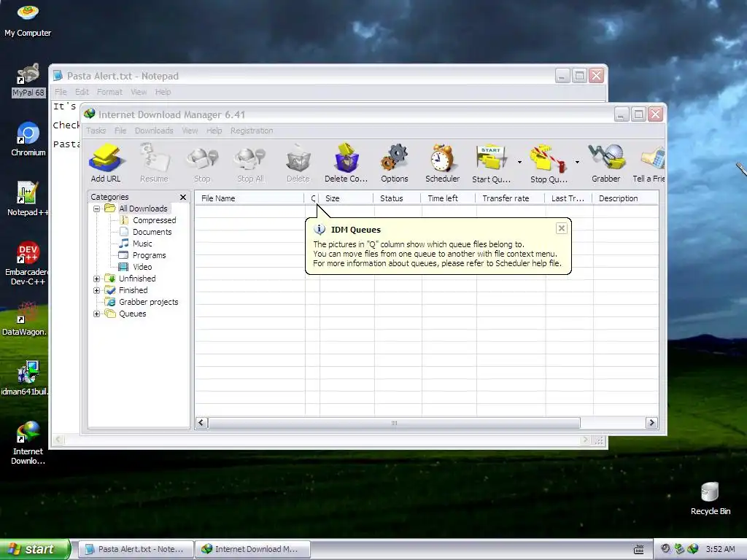Sort by the Transfer rate column header
The image size is (747, 560).
click(x=510, y=198)
